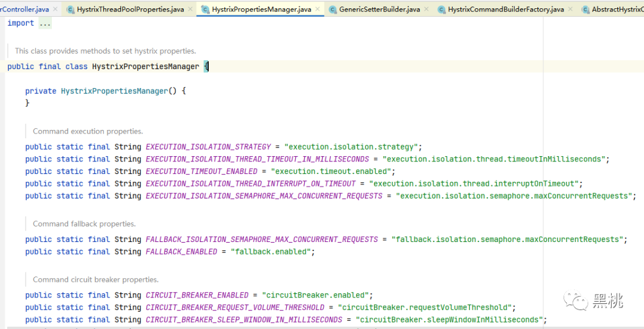Viewport: 644px width, 329px height.
Task: Close the HystrixThreadPoolProperties.java tab
Action: (x=190, y=8)
